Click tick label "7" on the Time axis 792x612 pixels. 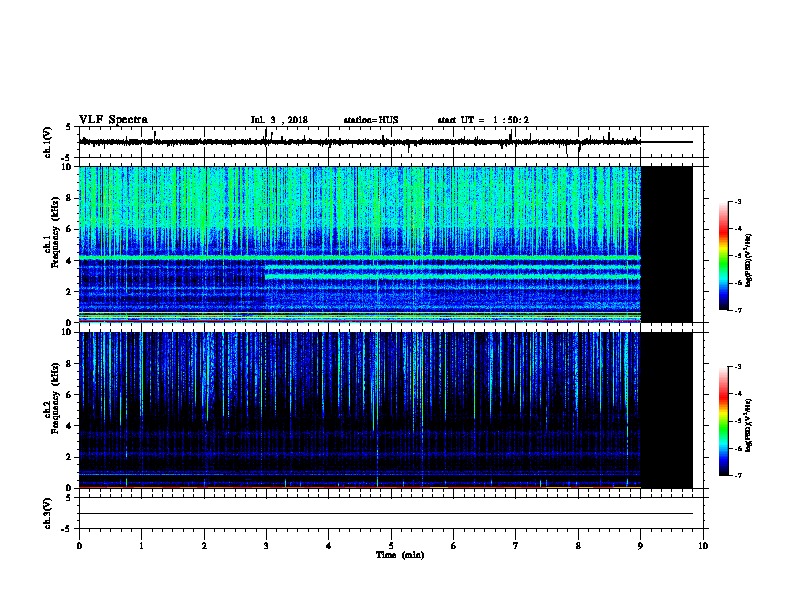(516, 546)
